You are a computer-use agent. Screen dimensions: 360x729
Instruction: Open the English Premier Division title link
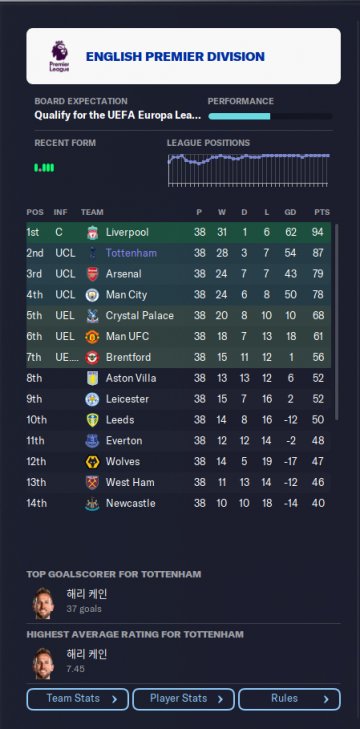point(175,57)
